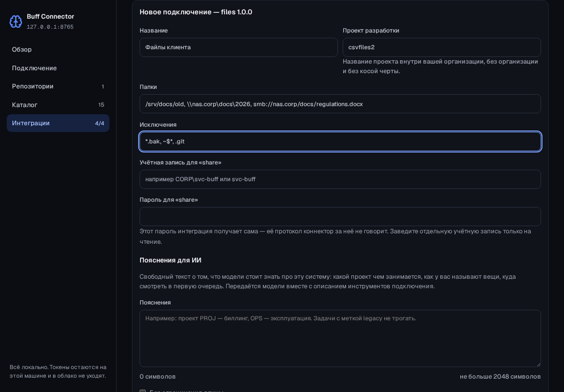
Task: Click the Buff Connector brain logo icon
Action: click(x=15, y=22)
